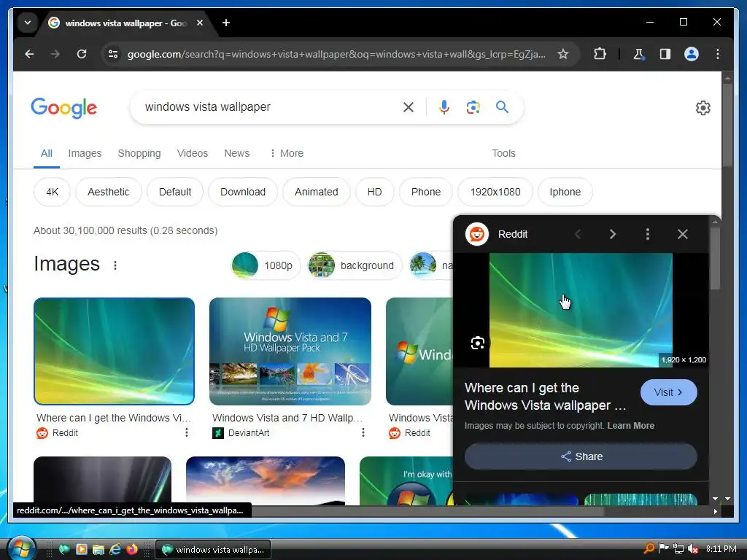Switch to the Videos tab
The height and width of the screenshot is (560, 747).
(193, 153)
